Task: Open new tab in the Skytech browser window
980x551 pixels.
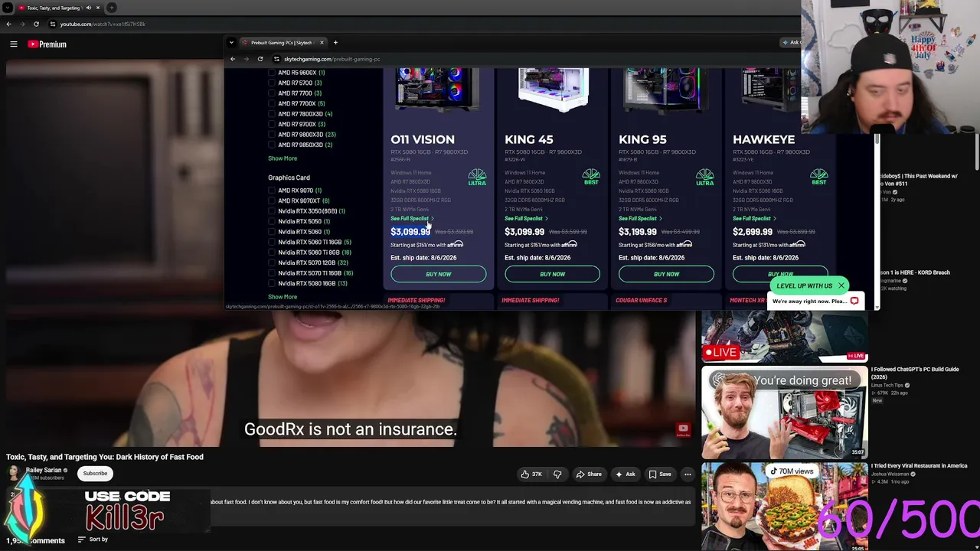Action: [x=335, y=43]
